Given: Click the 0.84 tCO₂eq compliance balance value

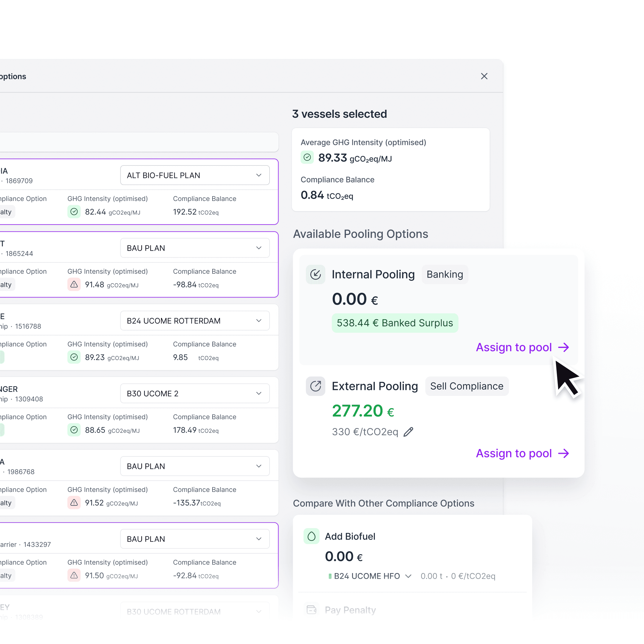Looking at the screenshot, I should pyautogui.click(x=327, y=195).
